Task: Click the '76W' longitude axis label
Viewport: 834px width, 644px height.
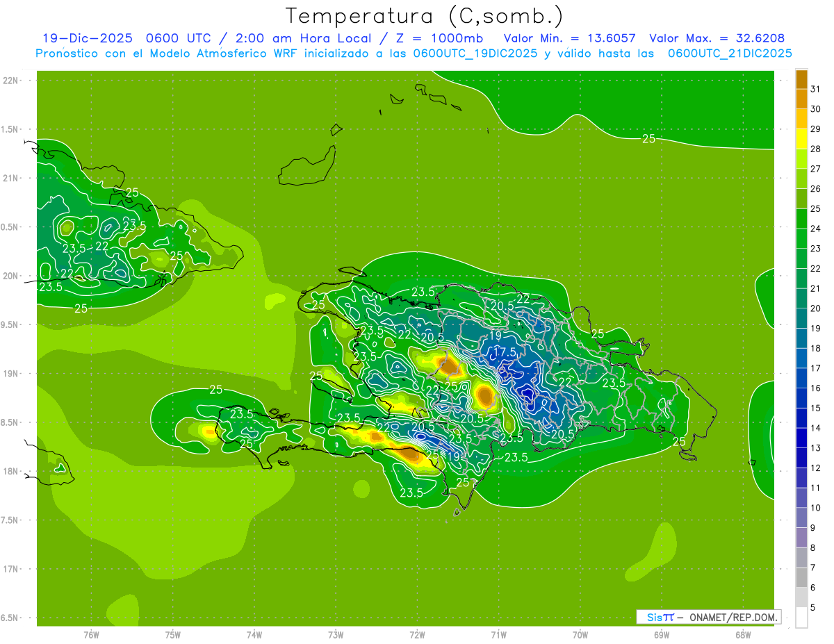Action: tap(91, 634)
